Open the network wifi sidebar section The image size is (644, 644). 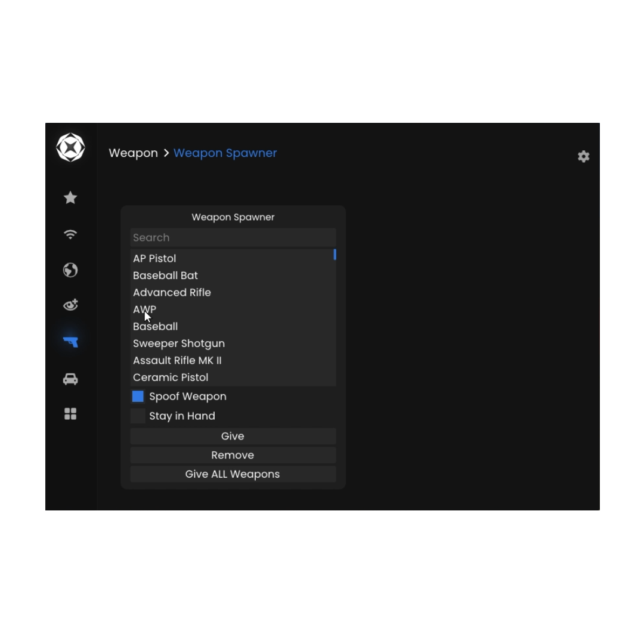70,234
